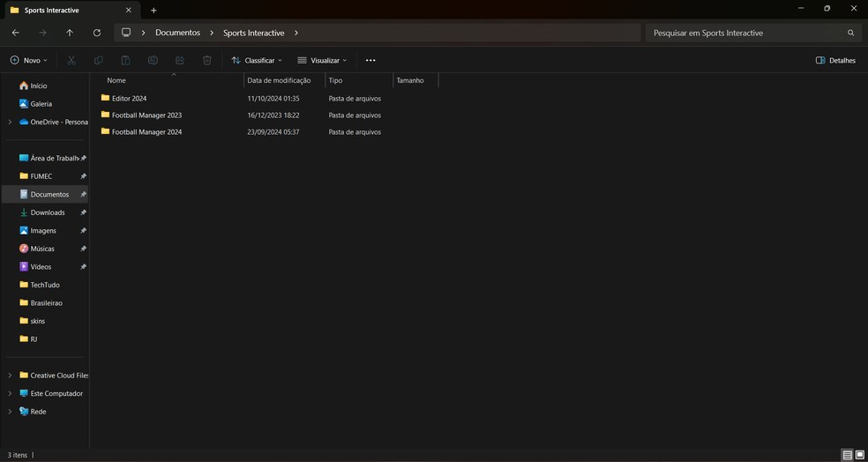Click Documentos in the breadcrumb path
Viewport: 868px width, 462px height.
(177, 33)
